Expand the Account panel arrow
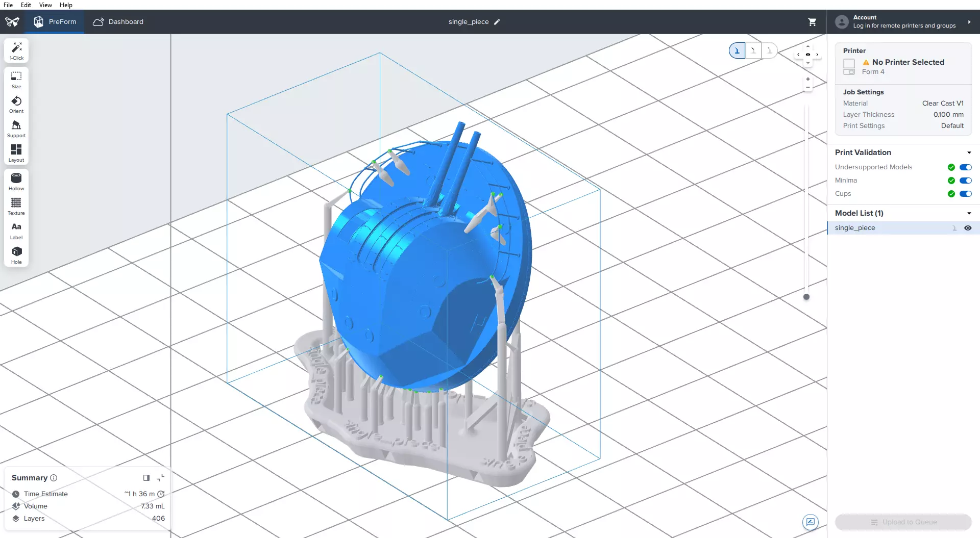This screenshot has height=538, width=980. coord(969,22)
